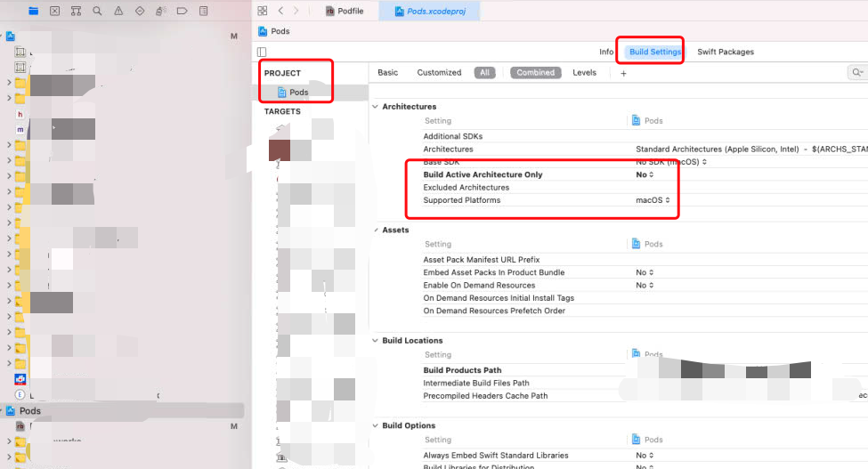Click the build settings search field
This screenshot has width=868, height=469.
tap(857, 72)
